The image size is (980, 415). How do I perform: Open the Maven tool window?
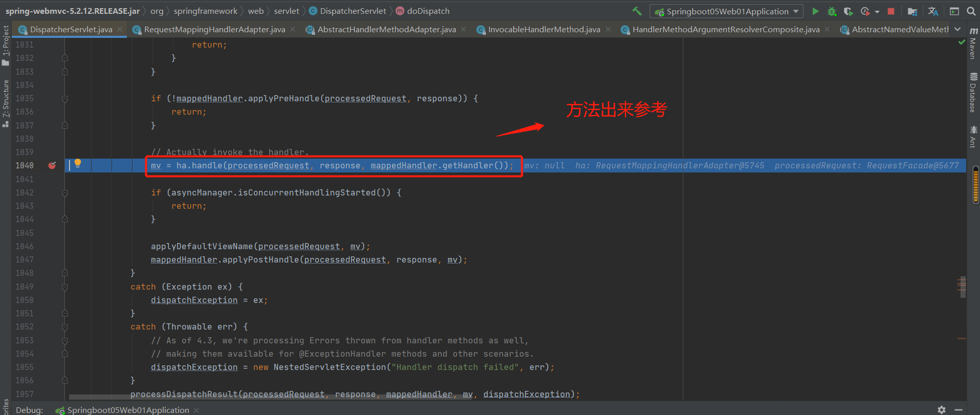tap(973, 43)
